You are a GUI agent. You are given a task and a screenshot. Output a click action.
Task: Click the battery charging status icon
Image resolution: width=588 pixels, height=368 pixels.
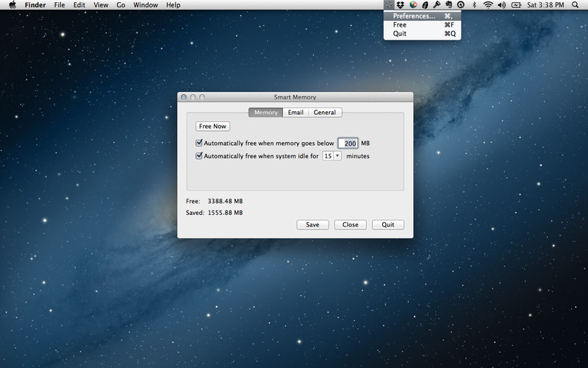[517, 5]
